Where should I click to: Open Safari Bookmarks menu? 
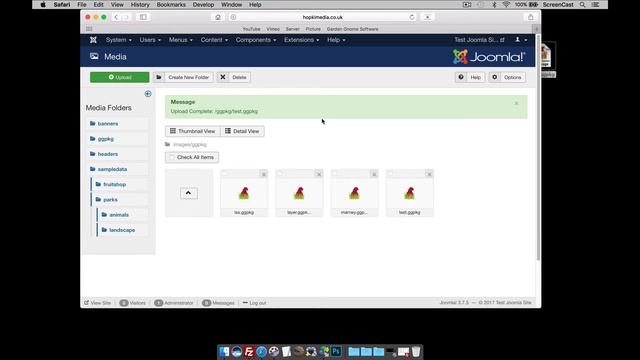coord(171,5)
